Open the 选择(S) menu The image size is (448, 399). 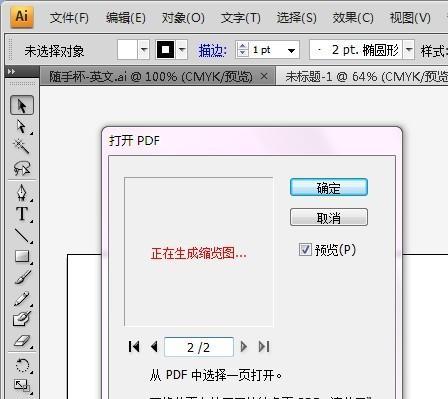coord(296,17)
